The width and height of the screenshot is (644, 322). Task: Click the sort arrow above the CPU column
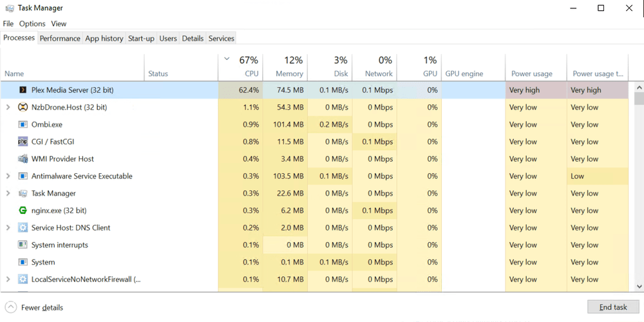[x=227, y=59]
